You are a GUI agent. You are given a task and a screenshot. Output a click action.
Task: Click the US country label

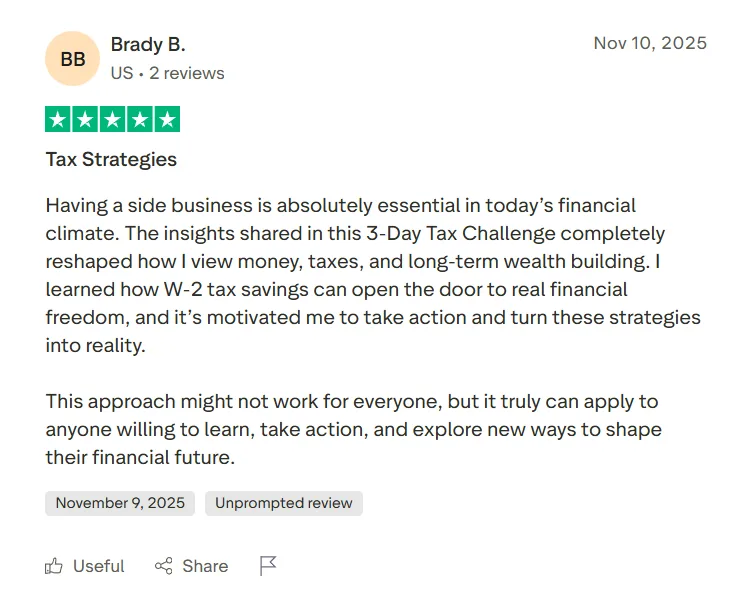[x=122, y=73]
